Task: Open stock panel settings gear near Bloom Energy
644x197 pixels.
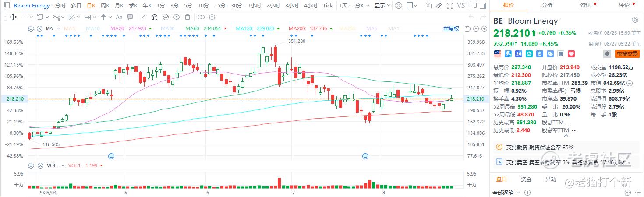Action: tap(635, 20)
